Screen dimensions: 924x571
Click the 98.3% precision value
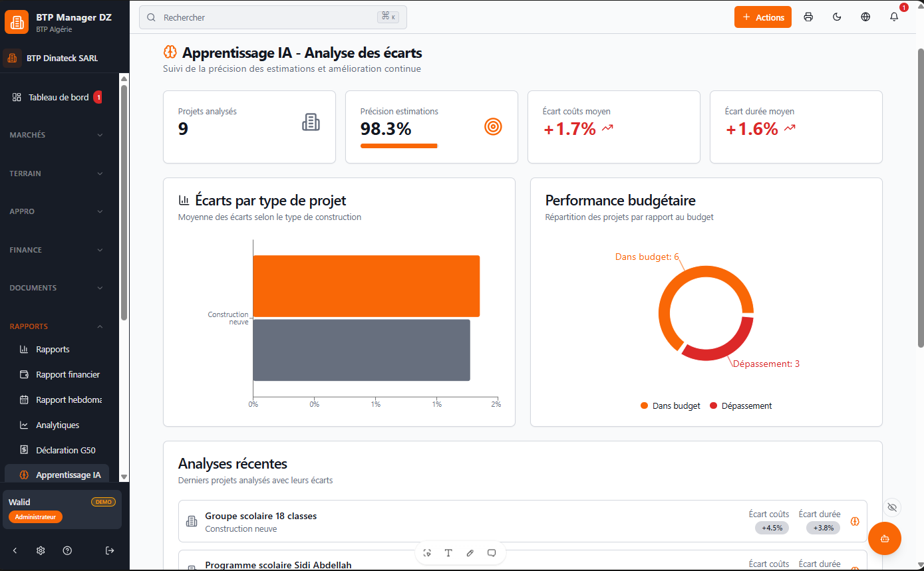click(386, 129)
